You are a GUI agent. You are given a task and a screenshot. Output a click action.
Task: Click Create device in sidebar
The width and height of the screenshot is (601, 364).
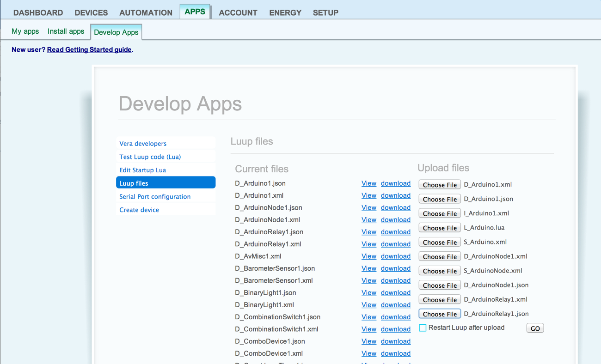(x=139, y=210)
